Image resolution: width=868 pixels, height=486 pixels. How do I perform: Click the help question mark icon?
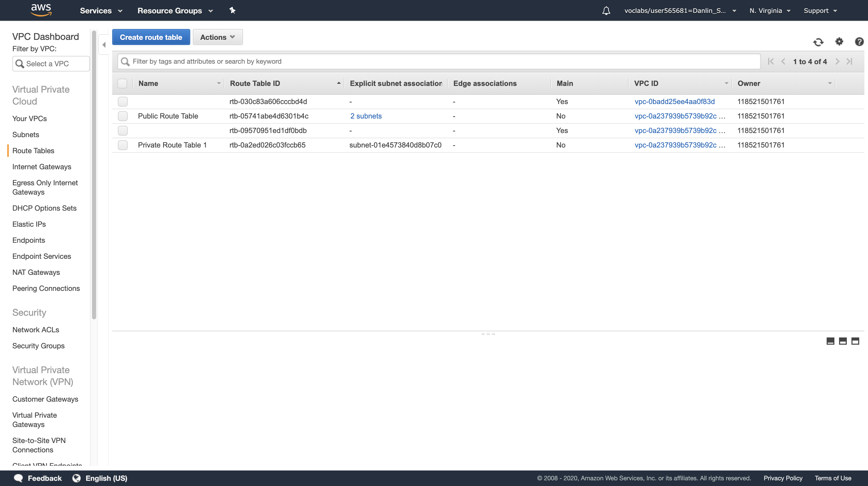859,41
